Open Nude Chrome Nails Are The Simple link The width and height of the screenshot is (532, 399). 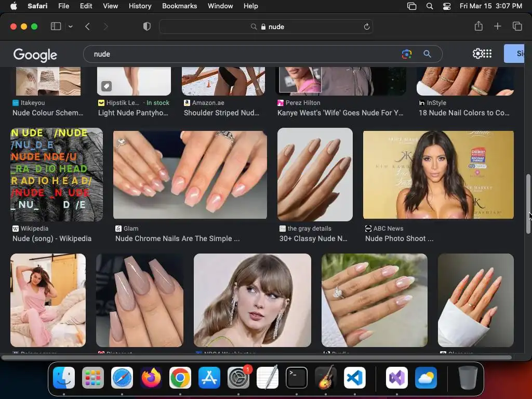click(178, 238)
